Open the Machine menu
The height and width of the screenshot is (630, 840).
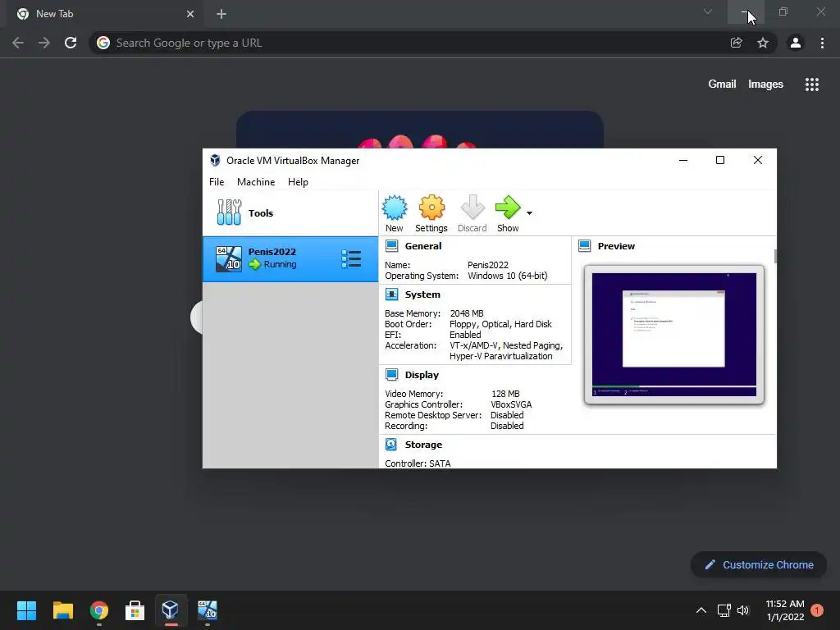256,181
